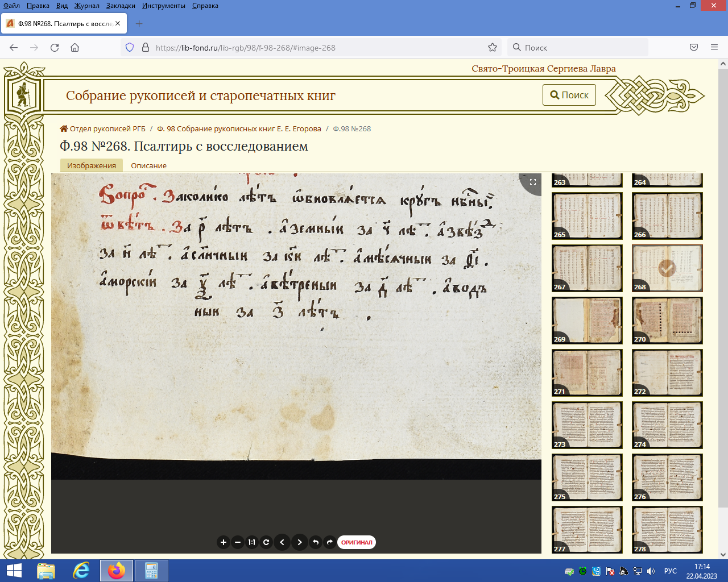Go to previous manuscript image
This screenshot has height=582, width=728.
[x=282, y=542]
